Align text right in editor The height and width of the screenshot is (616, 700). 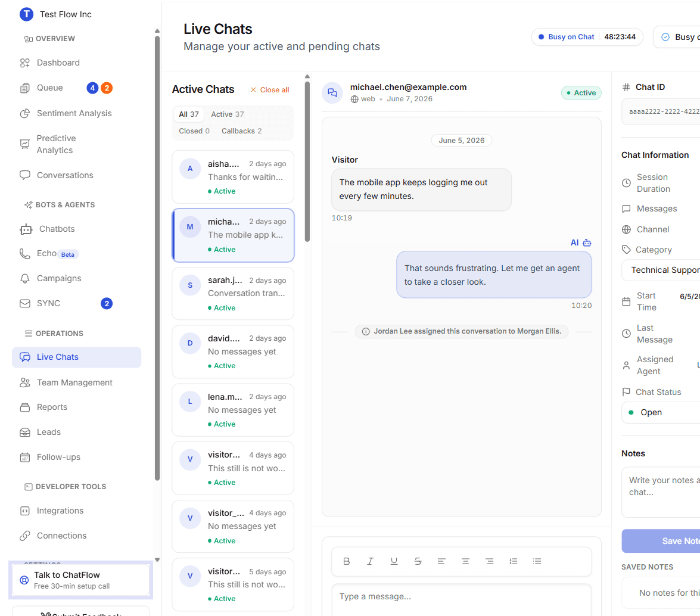coord(489,561)
